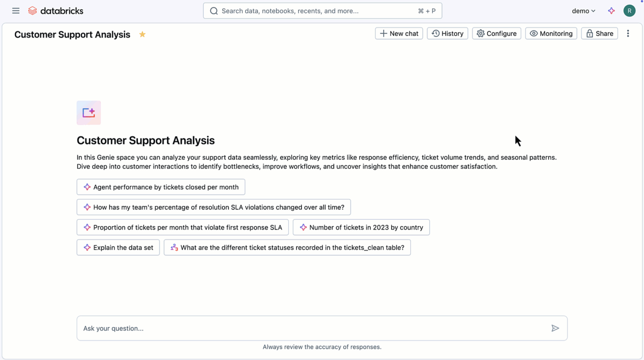Select the ticket statuses in tickets_clean question

[x=287, y=248]
